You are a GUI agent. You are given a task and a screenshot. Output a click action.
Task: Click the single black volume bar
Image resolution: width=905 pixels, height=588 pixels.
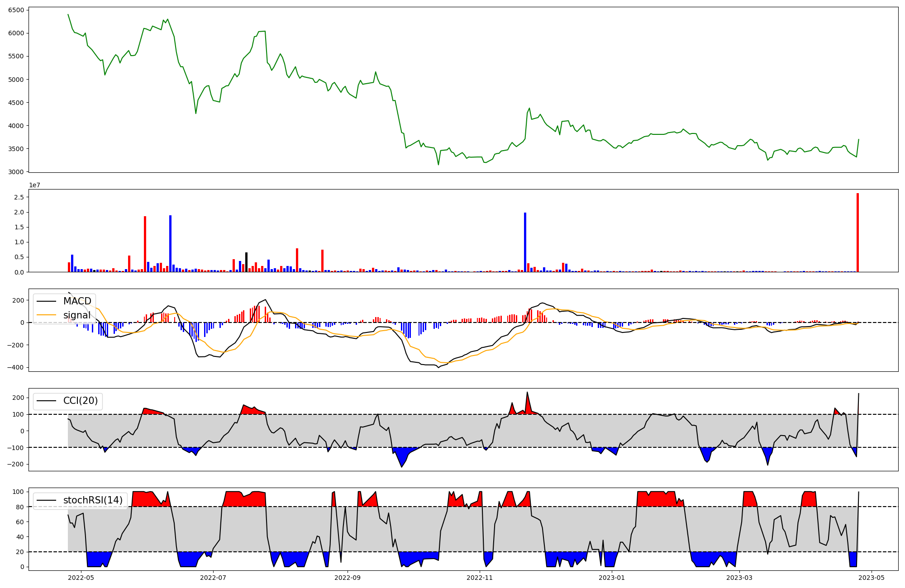(246, 262)
